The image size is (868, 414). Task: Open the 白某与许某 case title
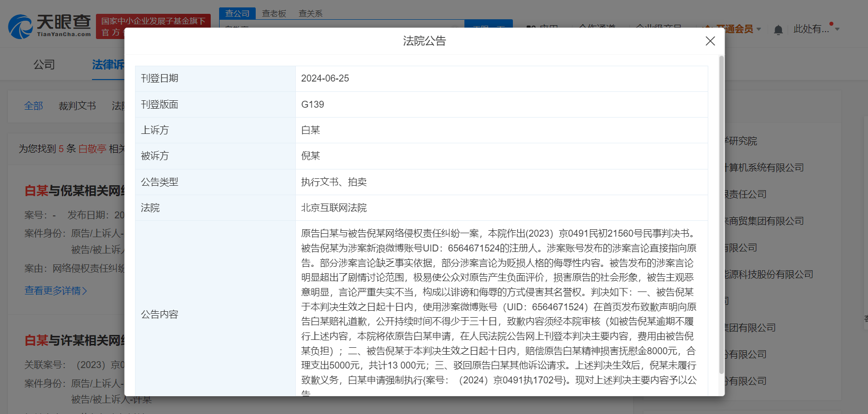pos(74,340)
